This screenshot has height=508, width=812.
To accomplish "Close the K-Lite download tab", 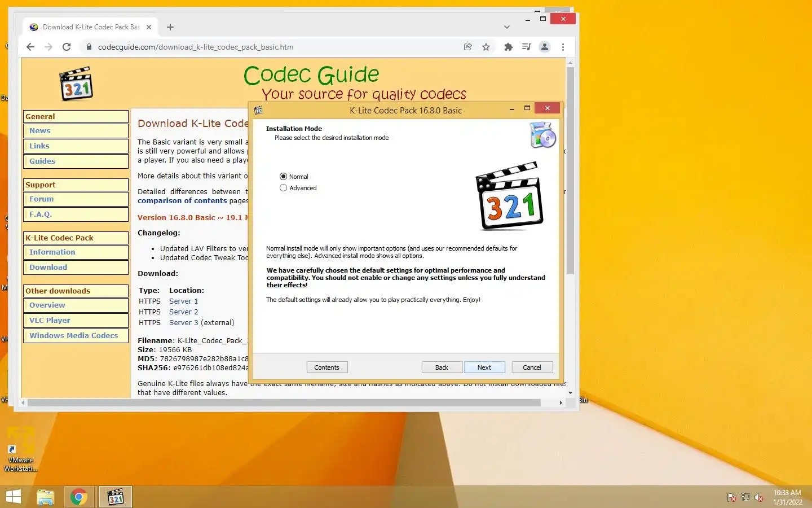I will (x=149, y=27).
